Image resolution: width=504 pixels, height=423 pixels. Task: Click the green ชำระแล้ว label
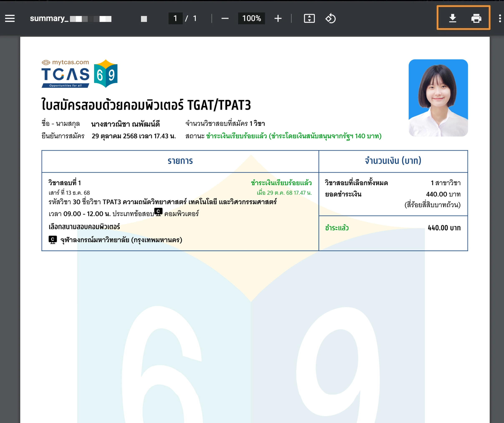[x=337, y=228]
